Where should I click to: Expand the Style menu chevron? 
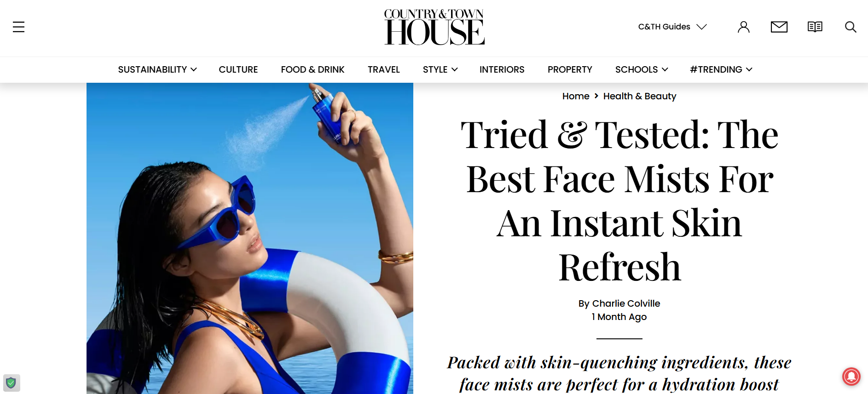(x=455, y=69)
